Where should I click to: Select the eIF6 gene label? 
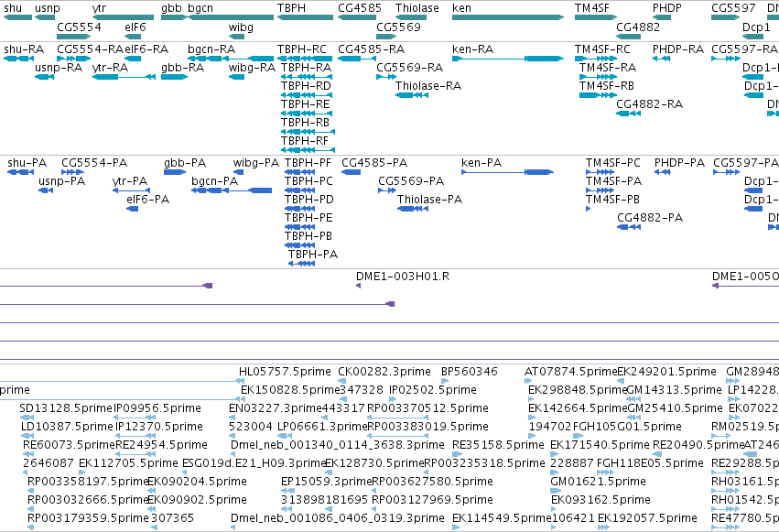(x=135, y=27)
